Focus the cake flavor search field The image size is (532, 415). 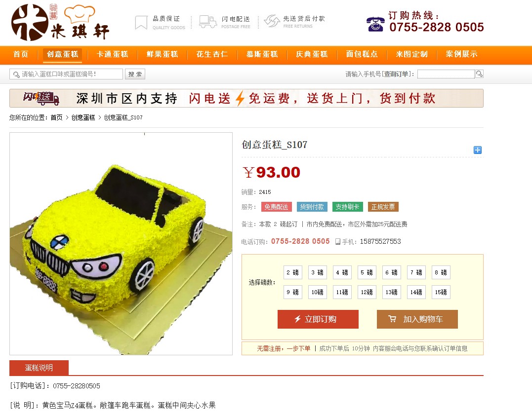click(x=66, y=74)
